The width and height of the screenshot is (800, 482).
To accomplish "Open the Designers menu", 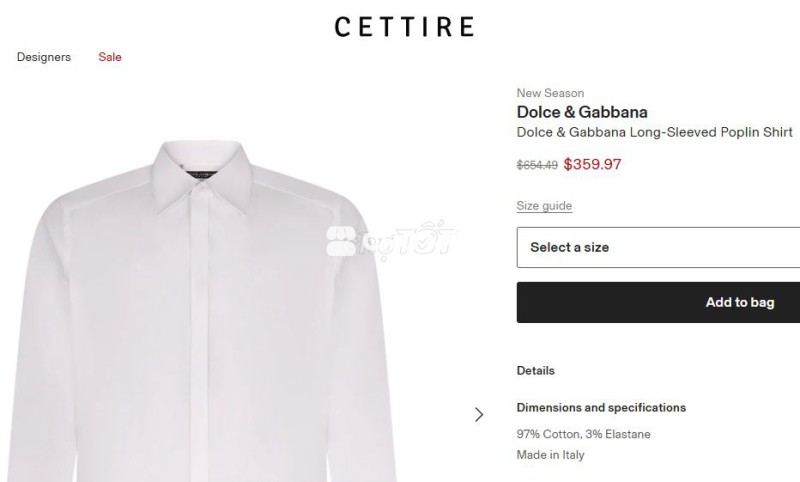I will [44, 57].
